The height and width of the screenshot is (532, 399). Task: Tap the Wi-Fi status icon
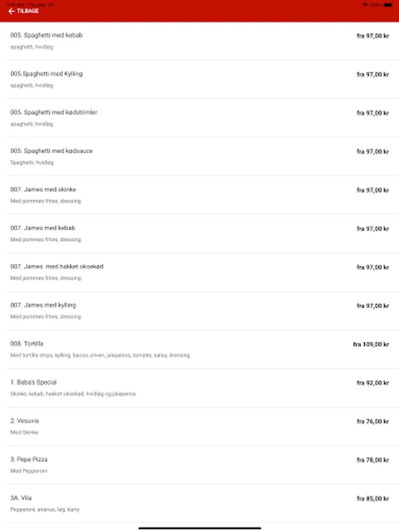click(365, 5)
